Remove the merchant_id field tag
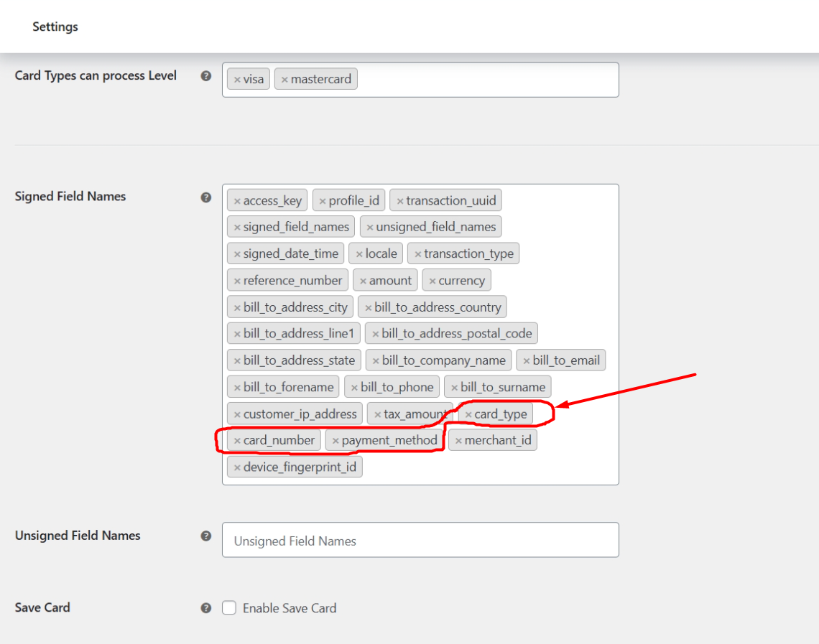The height and width of the screenshot is (644, 819). 458,441
